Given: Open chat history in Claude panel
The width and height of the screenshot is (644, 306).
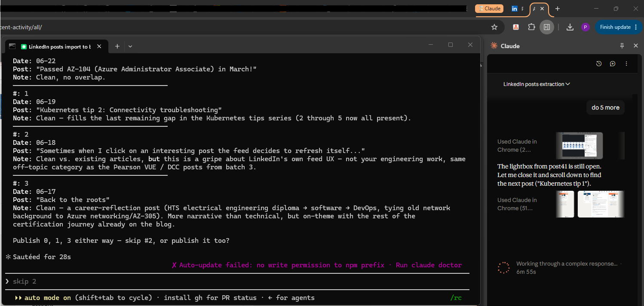Looking at the screenshot, I should click(599, 64).
